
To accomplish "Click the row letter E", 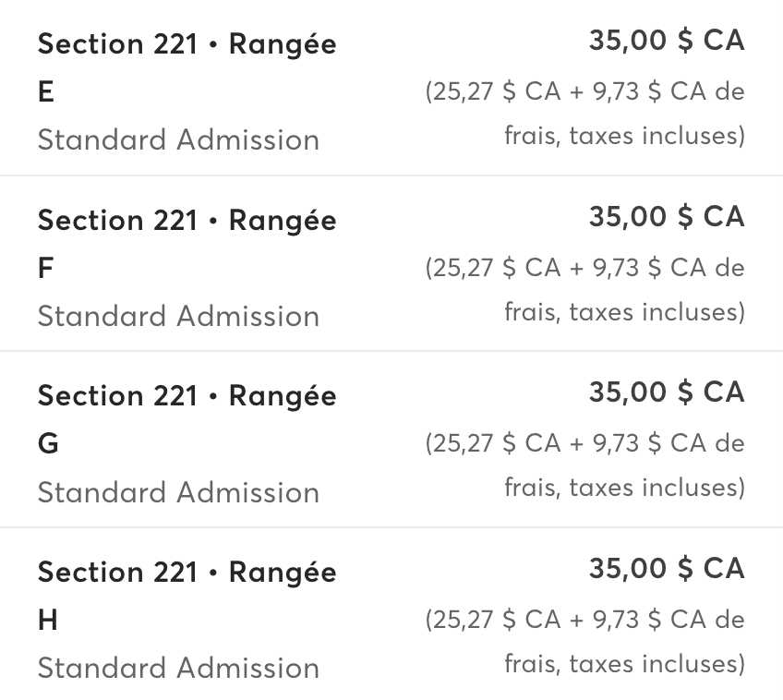I will pyautogui.click(x=46, y=92).
